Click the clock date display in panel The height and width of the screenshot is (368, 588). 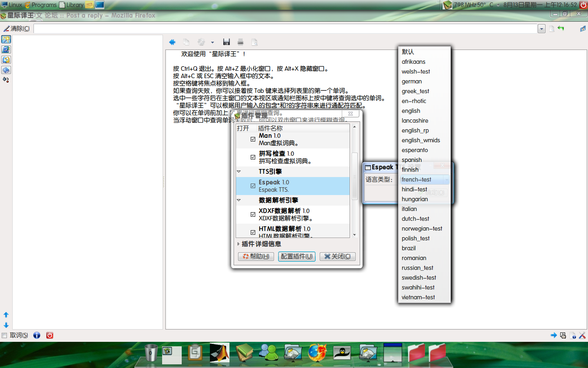coord(540,5)
